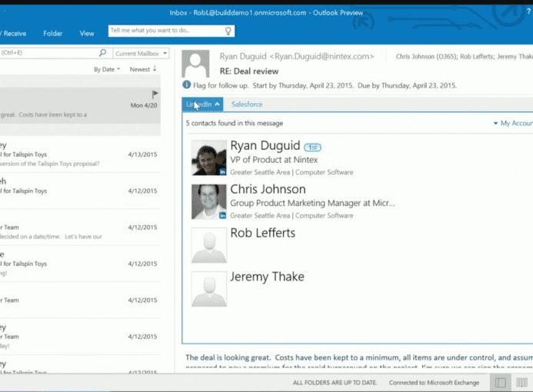The image size is (533, 392).
Task: Open the By Date arrangement dropdown
Action: tap(107, 69)
